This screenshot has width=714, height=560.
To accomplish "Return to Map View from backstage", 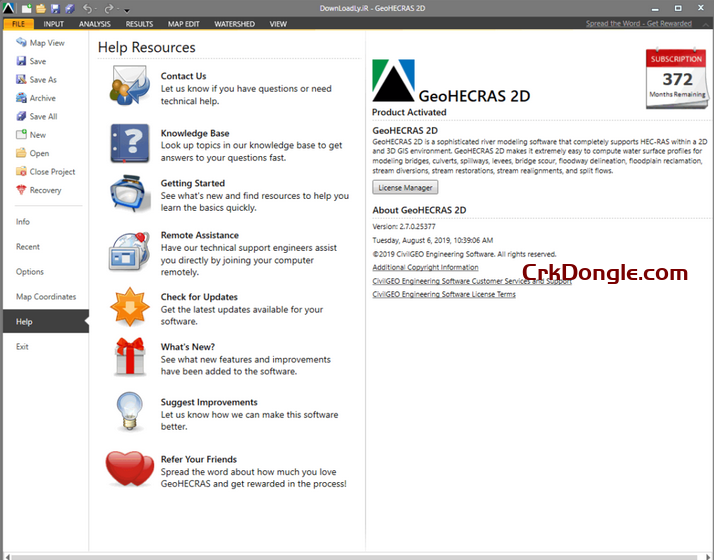I will tap(41, 43).
